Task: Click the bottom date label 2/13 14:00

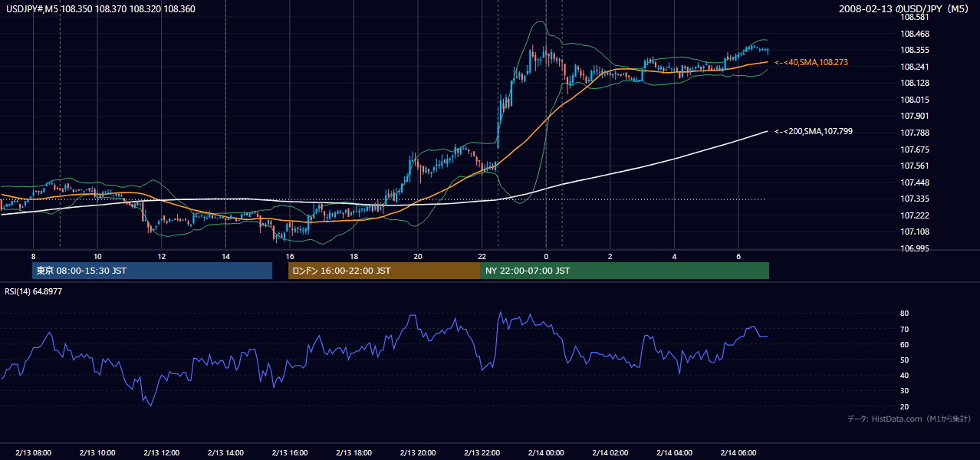Action: coord(225,453)
